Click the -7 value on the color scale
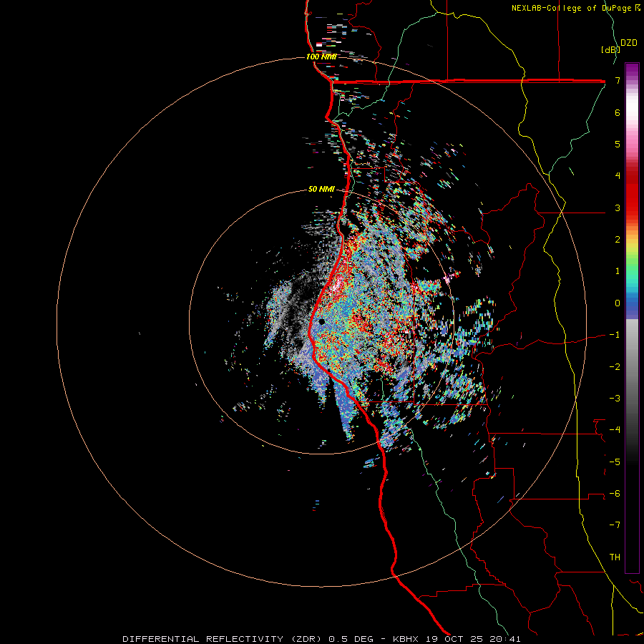This screenshot has width=644, height=644. [615, 525]
